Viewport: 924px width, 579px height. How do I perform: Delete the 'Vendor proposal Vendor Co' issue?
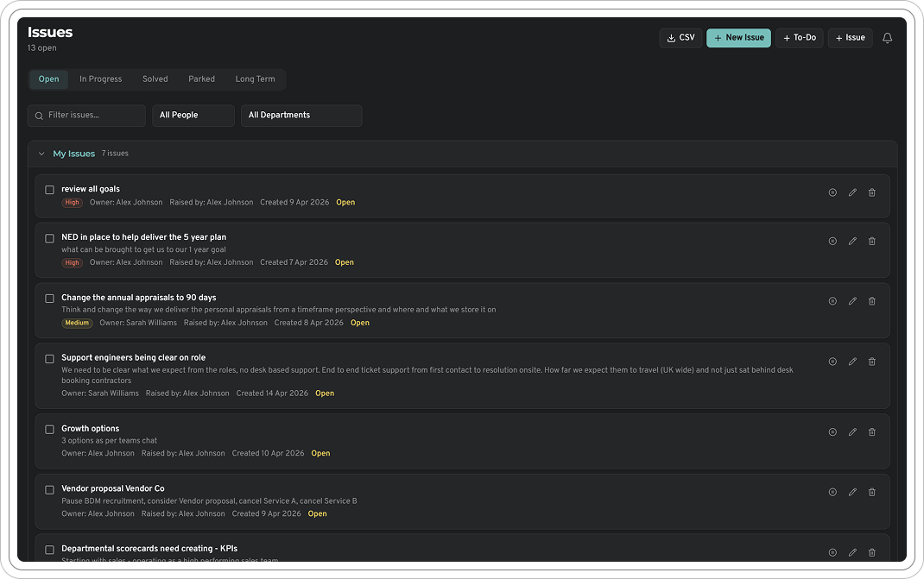871,492
